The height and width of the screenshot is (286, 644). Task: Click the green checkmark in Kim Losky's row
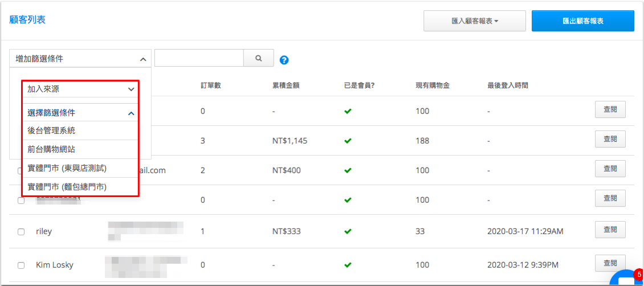pyautogui.click(x=348, y=265)
